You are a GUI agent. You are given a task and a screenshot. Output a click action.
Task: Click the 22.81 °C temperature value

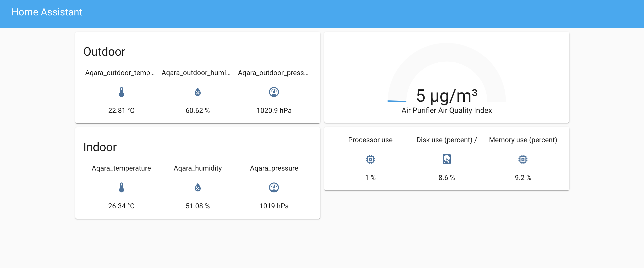[x=121, y=110]
